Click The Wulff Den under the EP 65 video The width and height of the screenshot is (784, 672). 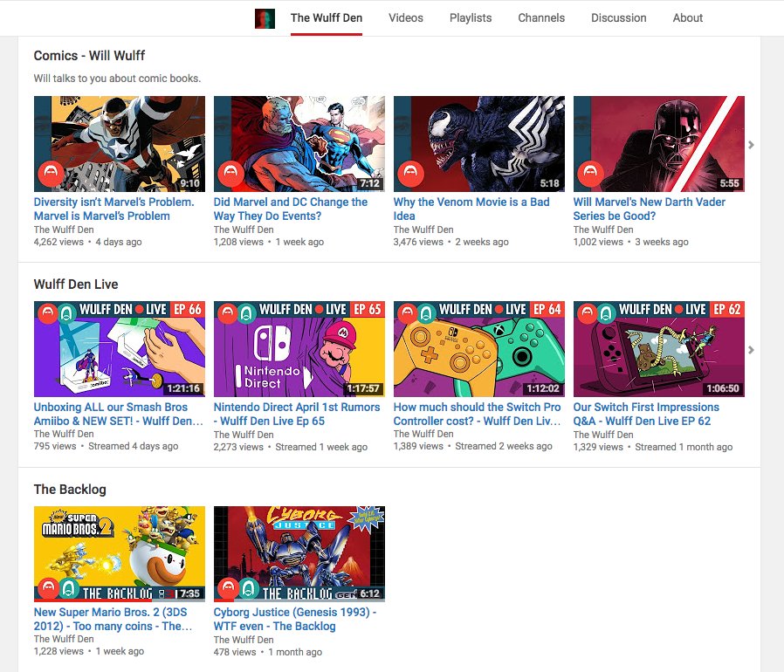[244, 435]
